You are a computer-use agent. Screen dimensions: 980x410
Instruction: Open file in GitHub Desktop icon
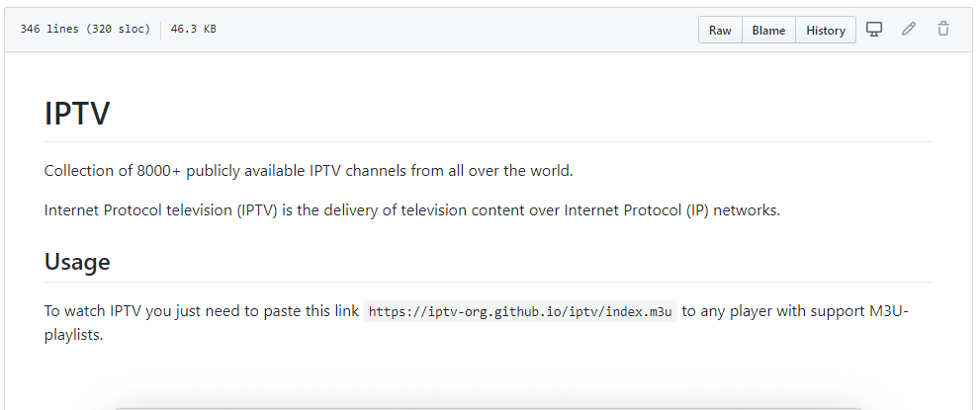point(874,30)
